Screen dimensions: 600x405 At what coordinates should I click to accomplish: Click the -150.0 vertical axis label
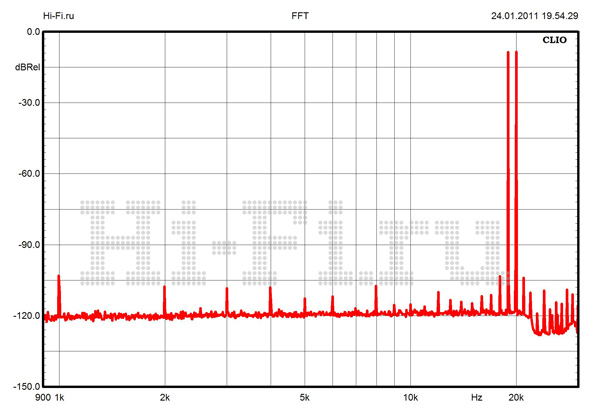coord(26,387)
